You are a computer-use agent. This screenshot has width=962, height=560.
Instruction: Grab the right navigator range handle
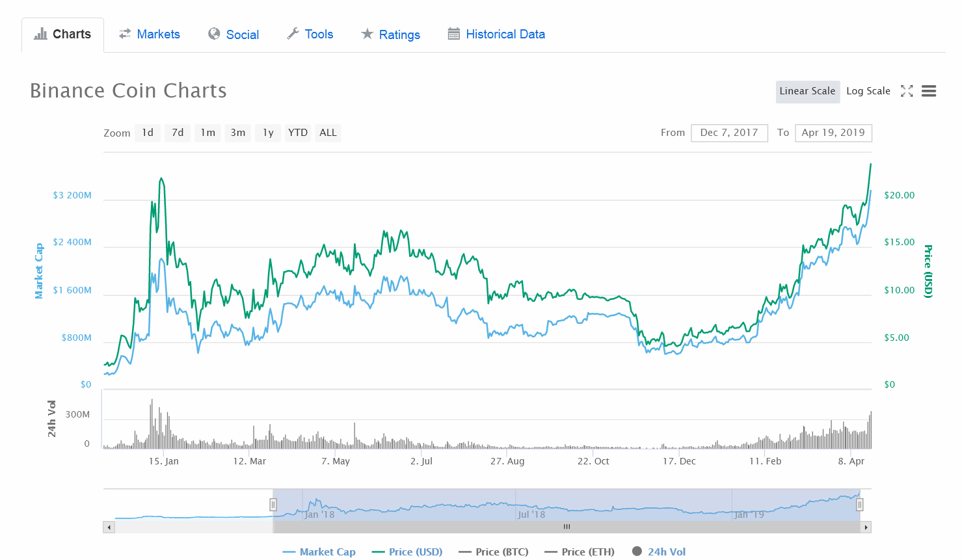860,505
